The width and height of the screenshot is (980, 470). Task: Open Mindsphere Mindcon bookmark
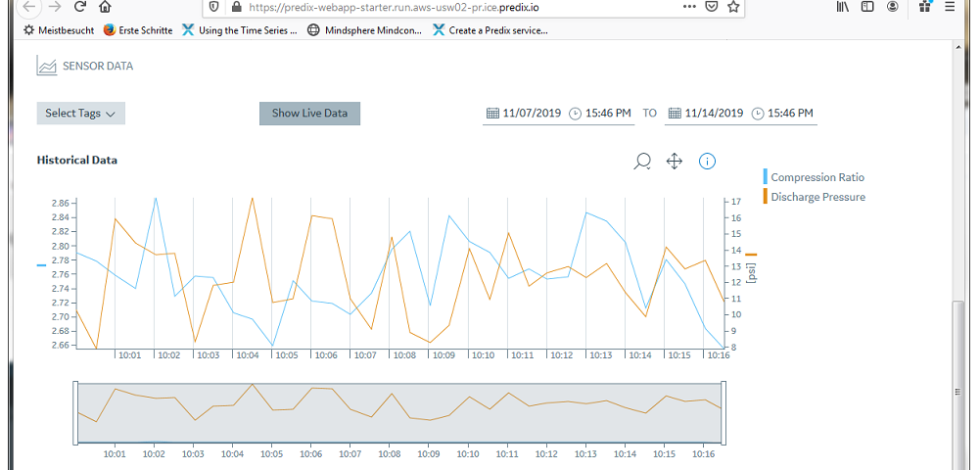tap(364, 30)
